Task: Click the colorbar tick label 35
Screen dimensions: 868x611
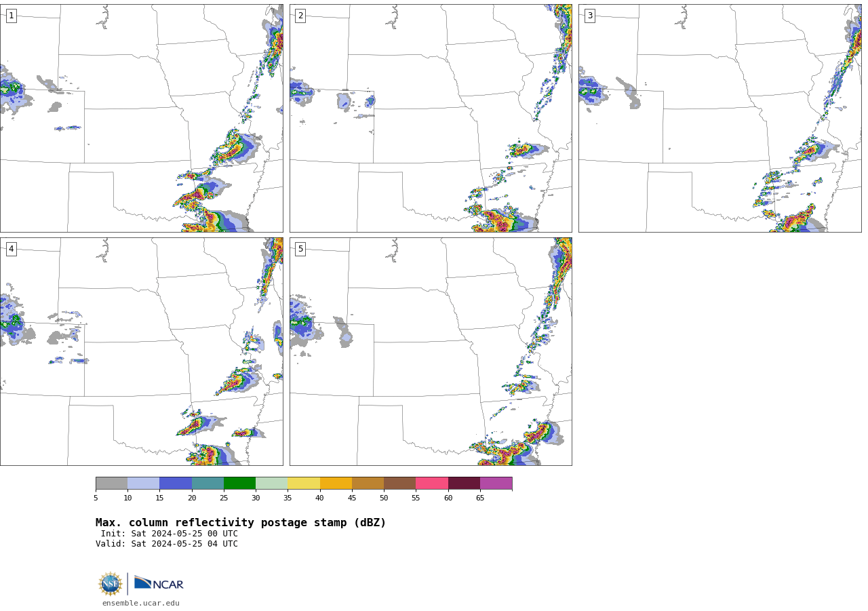Action: point(288,498)
